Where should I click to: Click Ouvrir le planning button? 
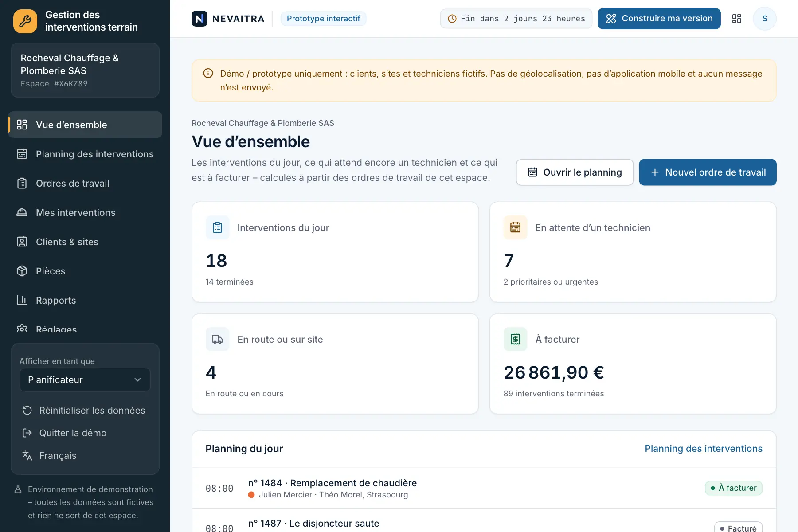[575, 172]
